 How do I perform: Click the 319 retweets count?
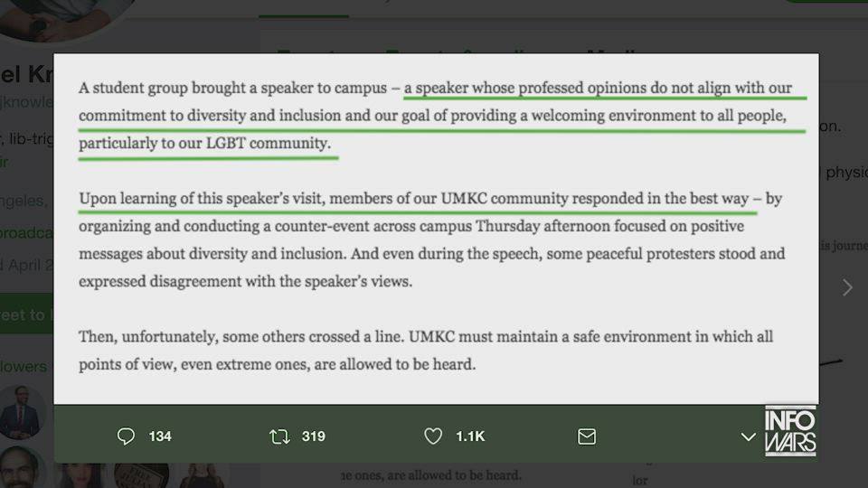tap(313, 436)
